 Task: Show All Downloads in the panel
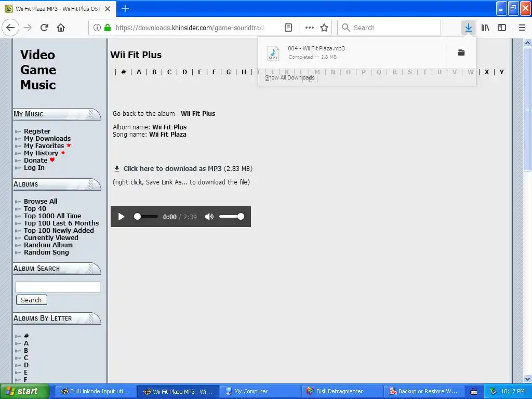click(x=290, y=77)
